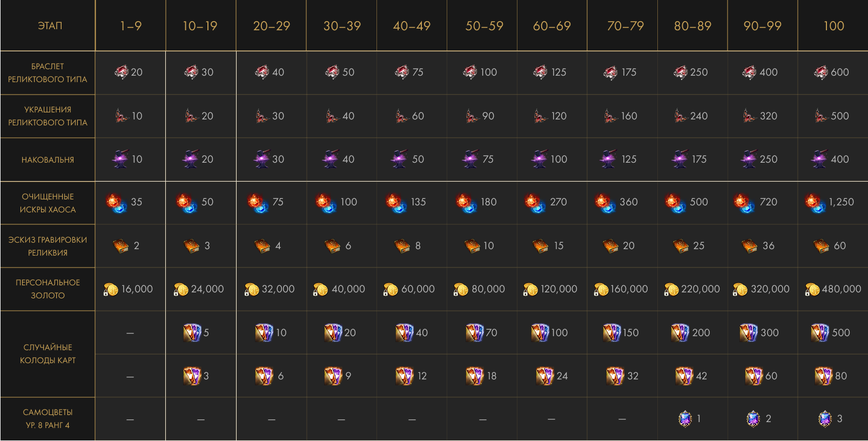Select the engraving sketch book icon for 70–79
The height and width of the screenshot is (441, 868).
(611, 246)
